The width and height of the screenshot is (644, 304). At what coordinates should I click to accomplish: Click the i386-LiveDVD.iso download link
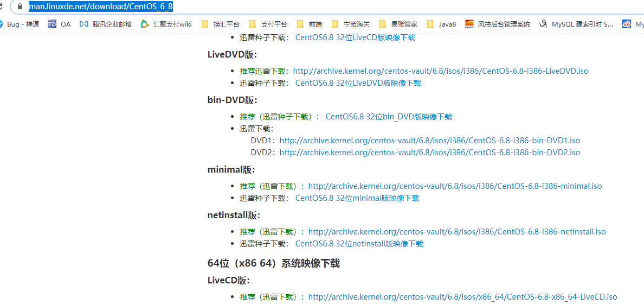(x=441, y=71)
